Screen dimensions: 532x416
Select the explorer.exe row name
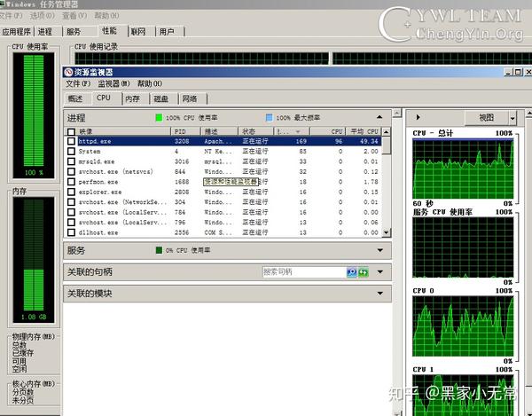(99, 192)
